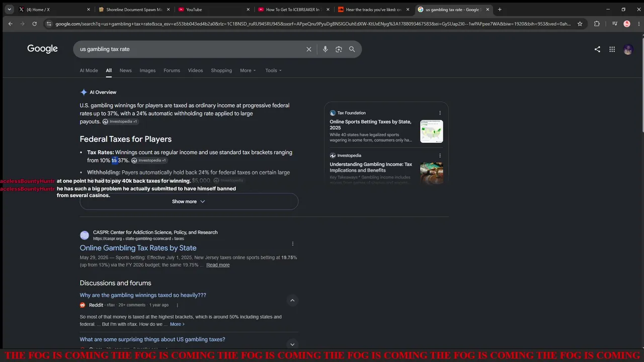View site information icon in address bar
This screenshot has height=362, width=644.
[x=49, y=24]
